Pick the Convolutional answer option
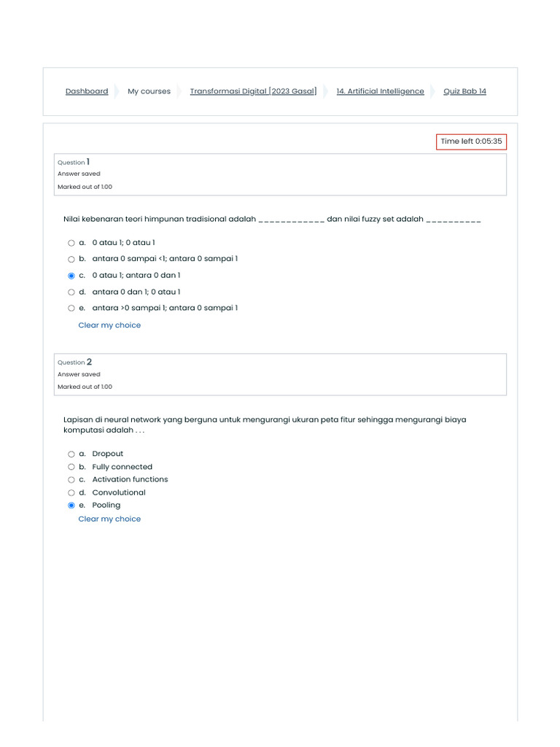The image size is (560, 747). click(x=71, y=493)
